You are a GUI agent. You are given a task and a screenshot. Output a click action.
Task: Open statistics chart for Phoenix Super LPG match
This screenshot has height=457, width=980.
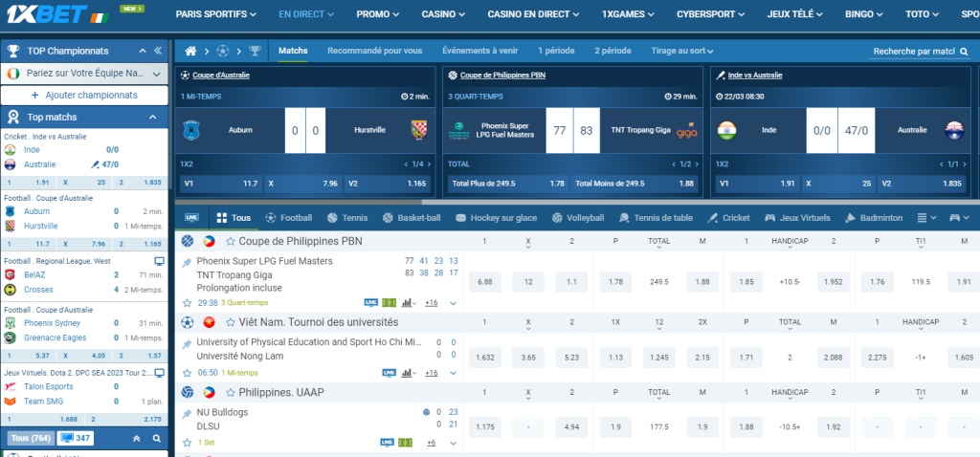[409, 303]
